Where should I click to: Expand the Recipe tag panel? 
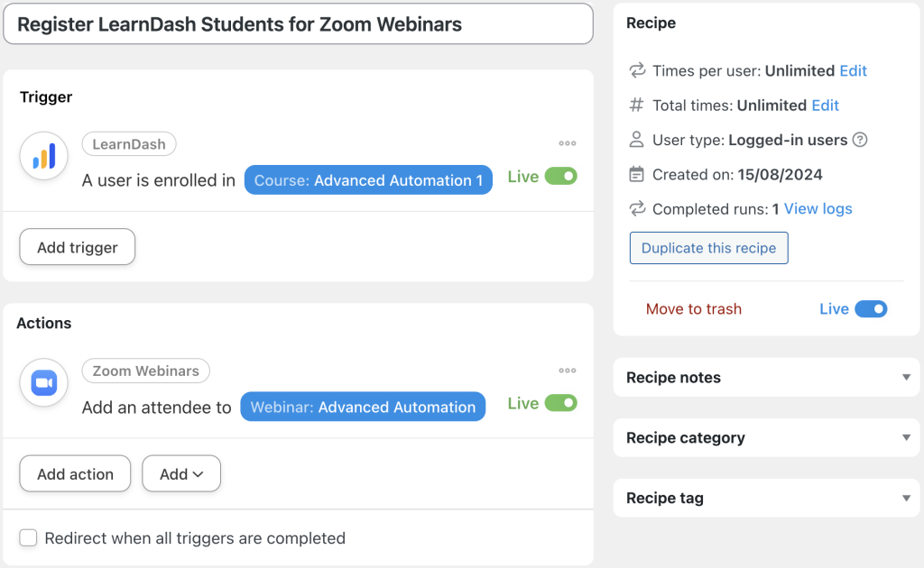906,499
